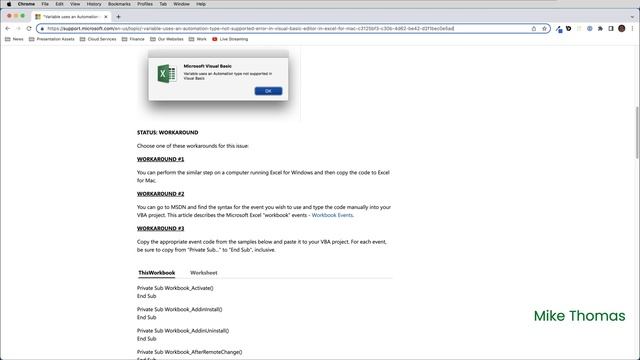640x360 pixels.
Task: Click 'Private Sub Workbook_AfterRemoteChange()' code line
Action: pyautogui.click(x=189, y=352)
